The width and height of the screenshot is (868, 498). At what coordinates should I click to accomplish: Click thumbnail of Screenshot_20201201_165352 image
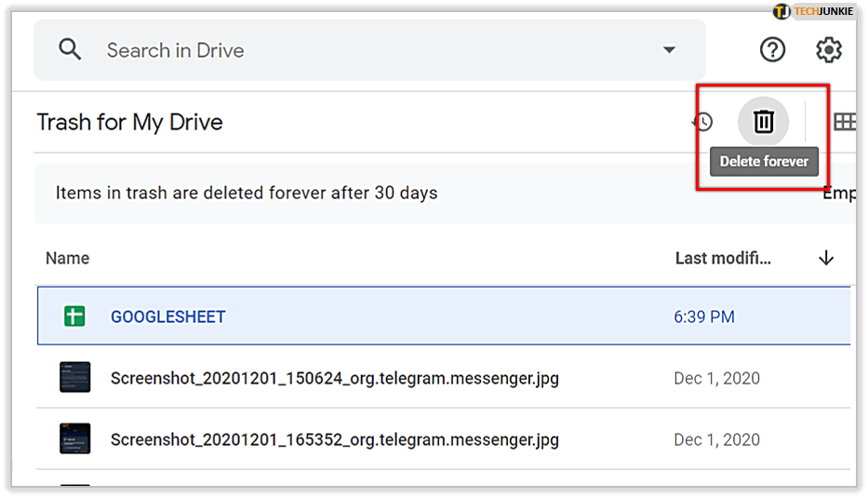[x=74, y=439]
